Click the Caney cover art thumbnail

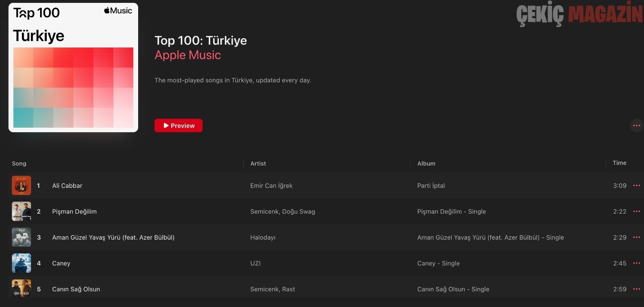(x=22, y=263)
